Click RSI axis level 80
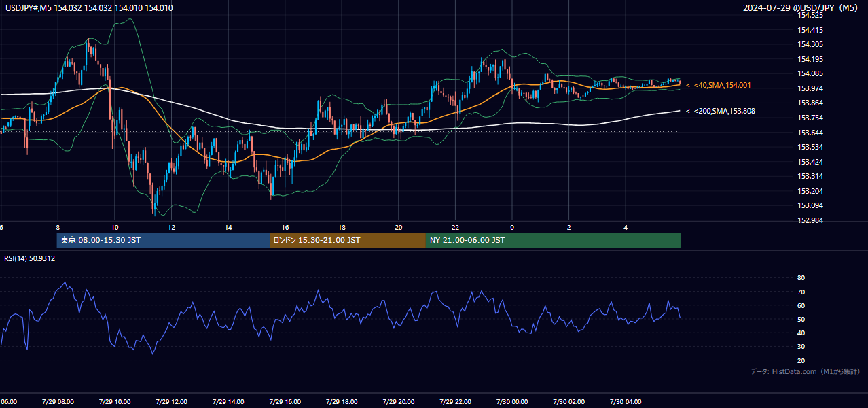 801,278
